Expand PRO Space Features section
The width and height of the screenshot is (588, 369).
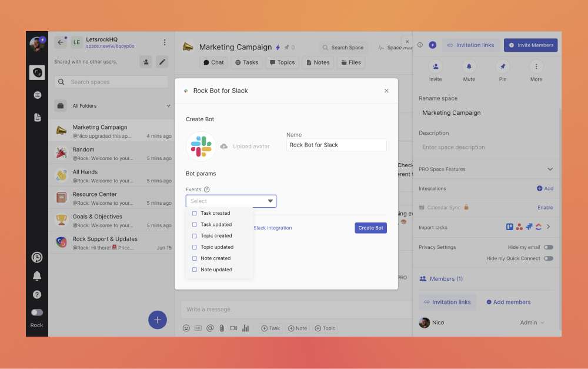(x=550, y=169)
